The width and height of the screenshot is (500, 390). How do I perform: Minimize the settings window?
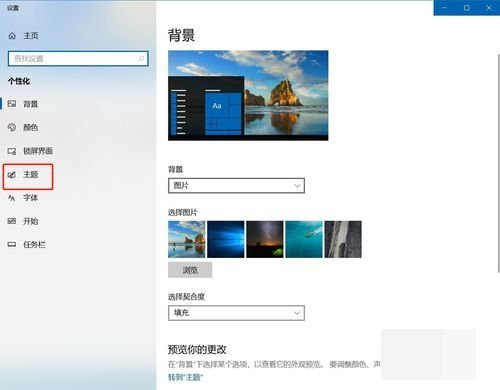[x=444, y=8]
